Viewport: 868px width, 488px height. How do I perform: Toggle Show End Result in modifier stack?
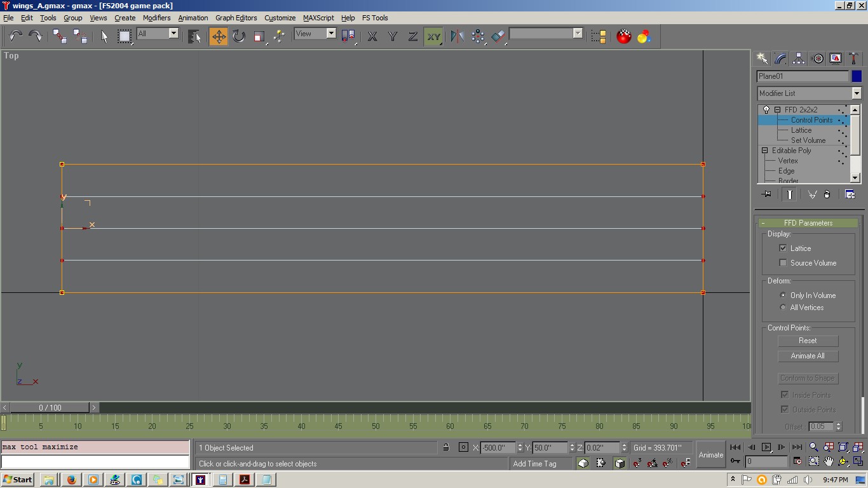coord(790,194)
